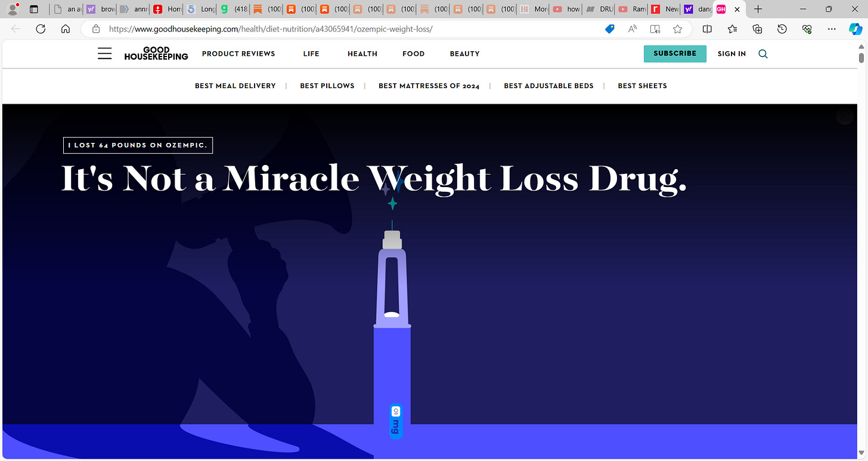Open the Favorites list icon
This screenshot has height=461, width=868.
[732, 29]
